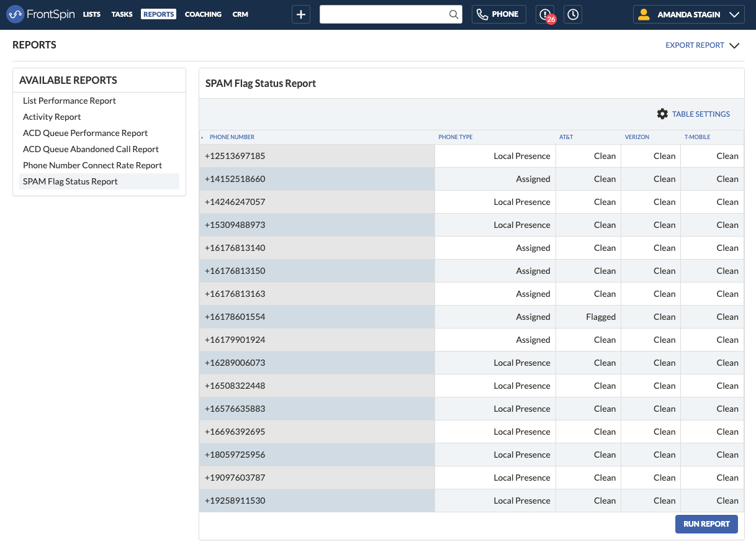Screen dimensions: 756x549
Task: Open the Tasks menu
Action: coord(122,14)
